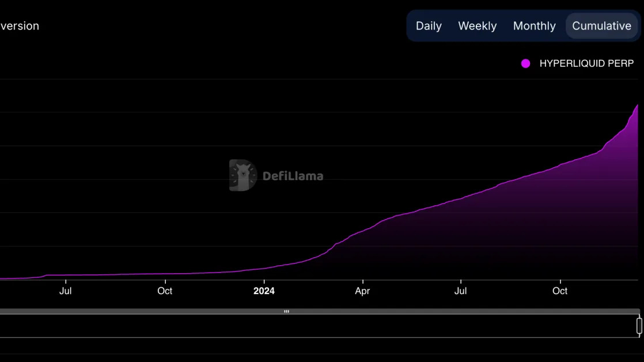Click the HYPERLIQUID PERP legend label
Image resolution: width=644 pixels, height=362 pixels.
586,63
